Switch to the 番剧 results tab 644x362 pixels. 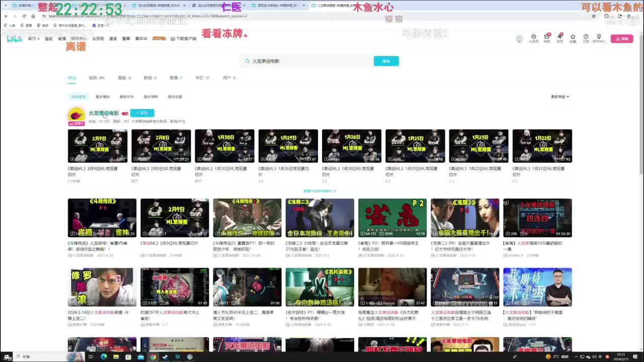point(124,78)
